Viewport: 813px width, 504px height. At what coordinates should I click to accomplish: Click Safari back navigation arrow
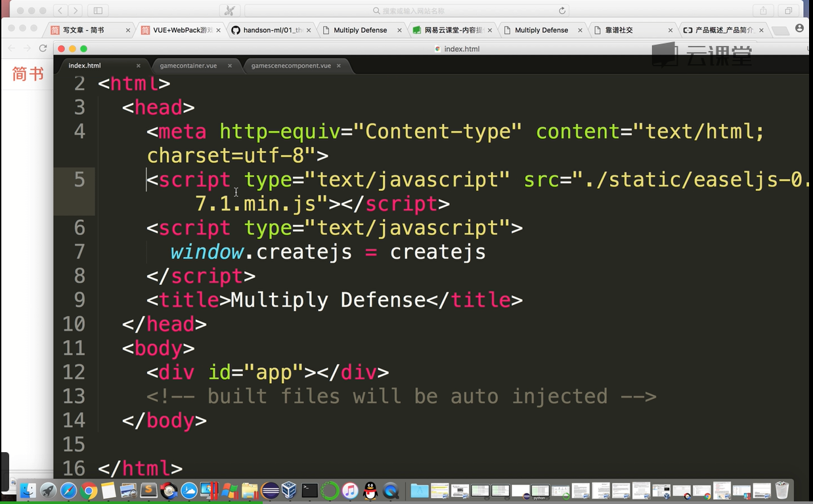[x=60, y=10]
